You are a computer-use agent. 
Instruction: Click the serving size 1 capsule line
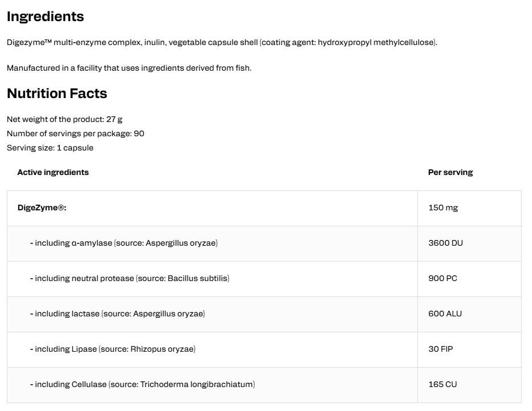tap(50, 148)
